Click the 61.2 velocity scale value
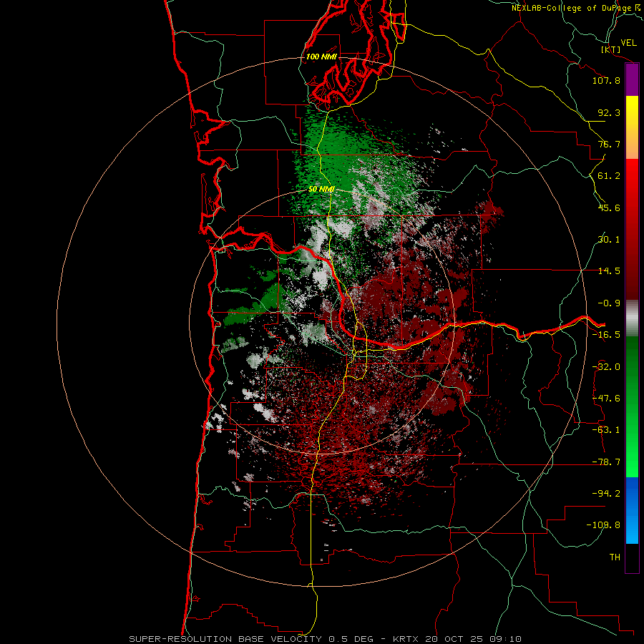Image resolution: width=644 pixels, height=644 pixels. coord(609,176)
